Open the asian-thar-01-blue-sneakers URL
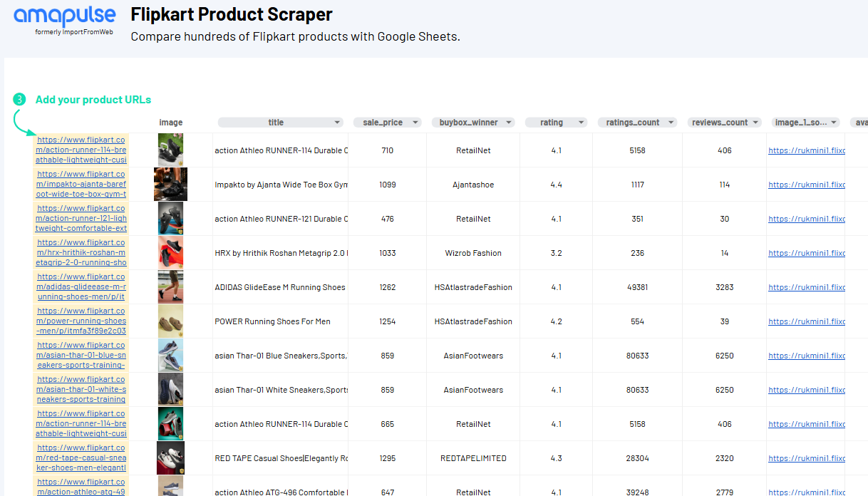This screenshot has width=868, height=496. 81,355
